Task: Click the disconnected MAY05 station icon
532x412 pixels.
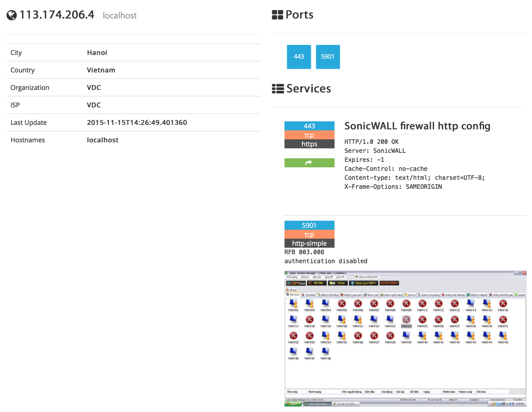Action: click(x=342, y=303)
